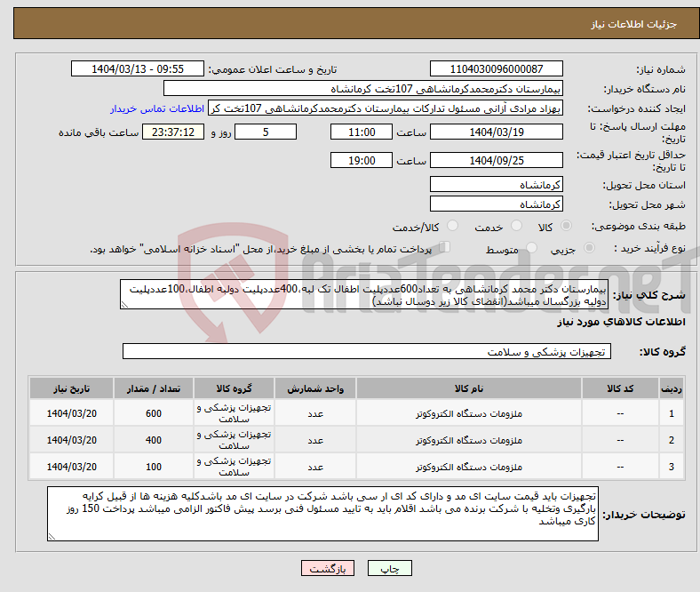Click the ردیف column header
Image resolution: width=700 pixels, height=592 pixels.
point(671,388)
